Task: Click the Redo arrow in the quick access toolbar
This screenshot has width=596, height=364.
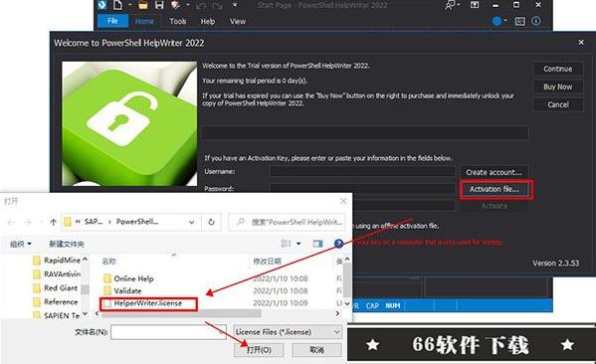Action: pos(218,5)
